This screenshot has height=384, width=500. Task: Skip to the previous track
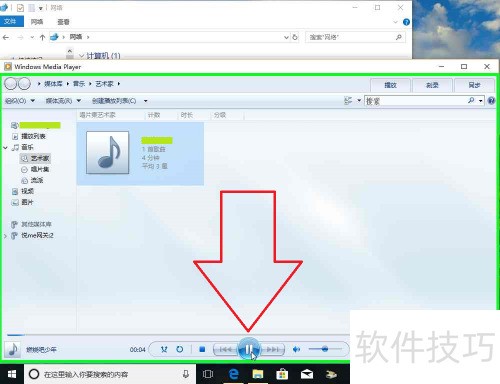click(226, 349)
